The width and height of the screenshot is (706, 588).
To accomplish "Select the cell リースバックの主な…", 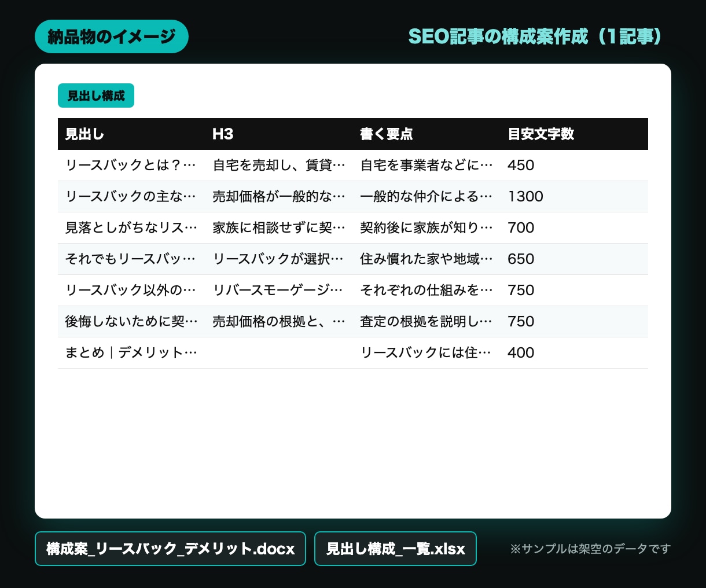I will [131, 197].
